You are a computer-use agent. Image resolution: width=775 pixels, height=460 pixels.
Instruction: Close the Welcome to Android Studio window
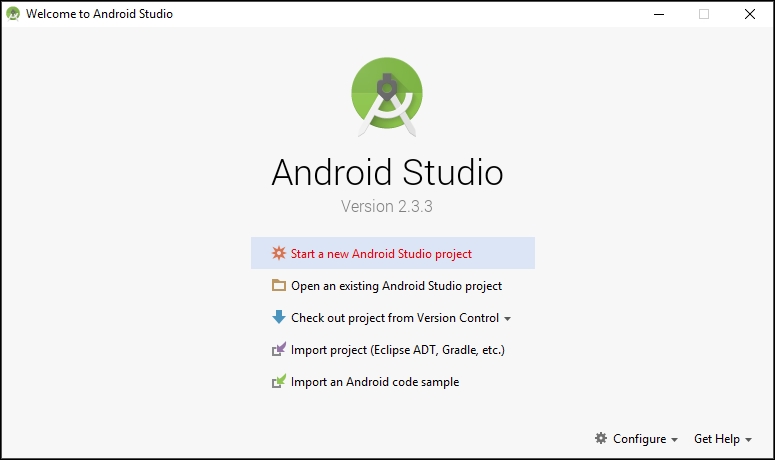[750, 14]
